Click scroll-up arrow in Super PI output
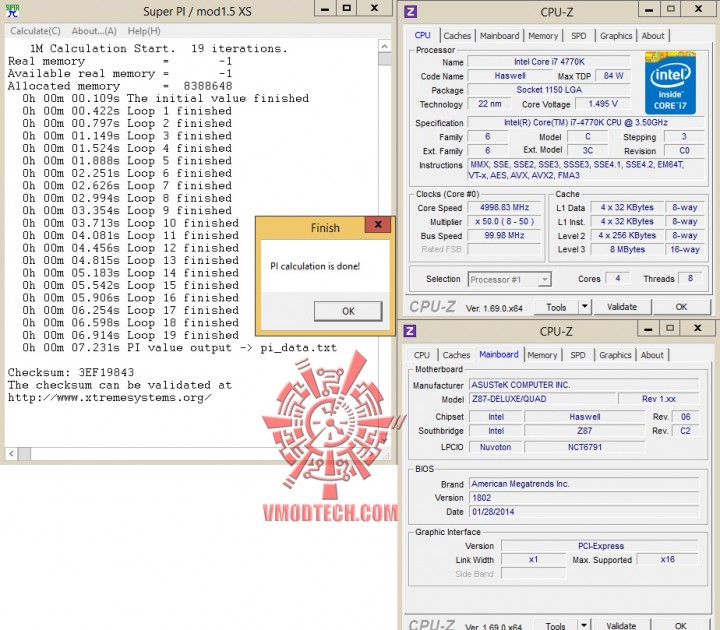This screenshot has width=720, height=630. [x=385, y=46]
